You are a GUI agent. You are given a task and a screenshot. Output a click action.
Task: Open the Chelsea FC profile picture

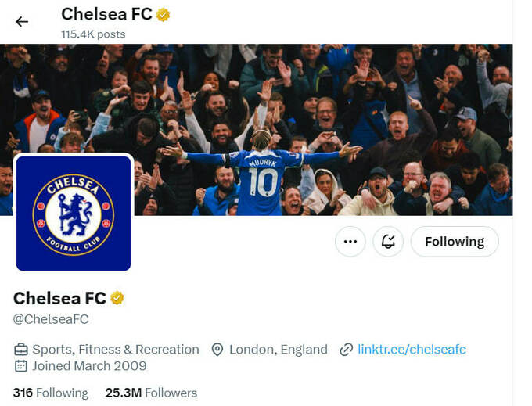pos(74,213)
